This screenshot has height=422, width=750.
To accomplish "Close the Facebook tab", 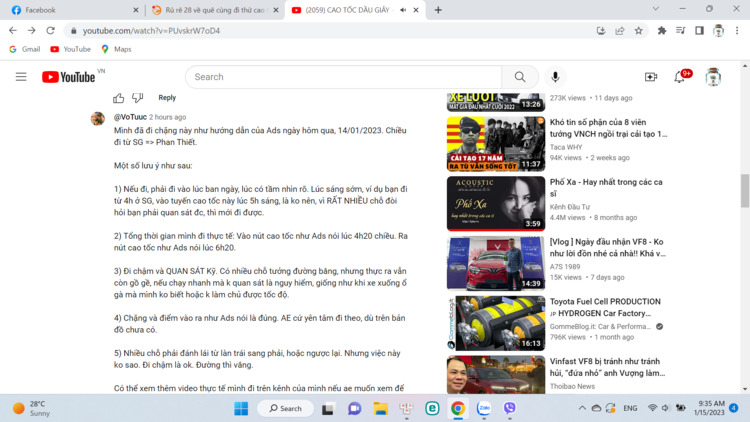I will tap(136, 10).
